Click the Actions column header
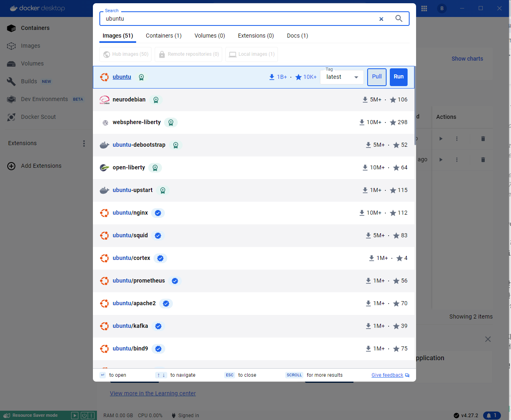 click(446, 117)
